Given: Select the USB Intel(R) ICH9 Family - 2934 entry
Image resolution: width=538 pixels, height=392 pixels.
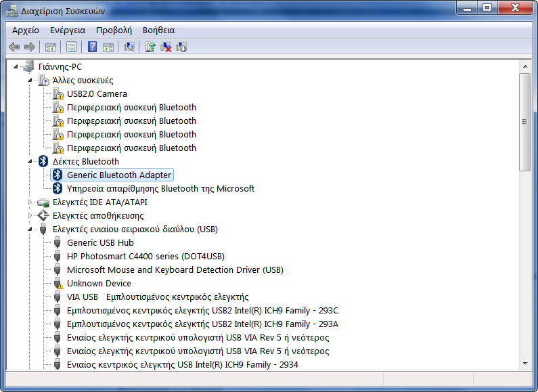Looking at the screenshot, I should [x=182, y=364].
